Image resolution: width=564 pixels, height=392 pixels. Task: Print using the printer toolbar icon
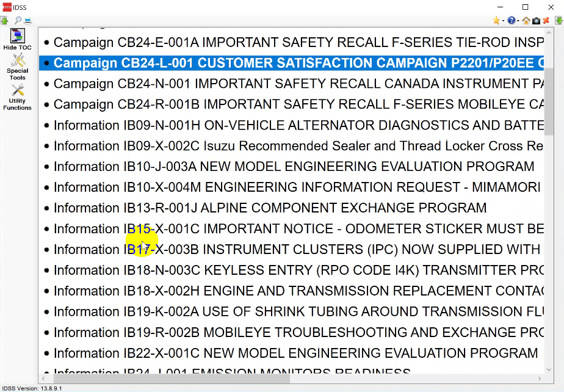[27, 20]
